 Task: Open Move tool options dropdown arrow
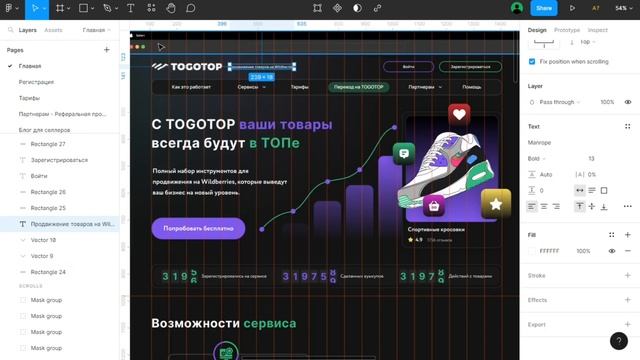click(x=44, y=9)
